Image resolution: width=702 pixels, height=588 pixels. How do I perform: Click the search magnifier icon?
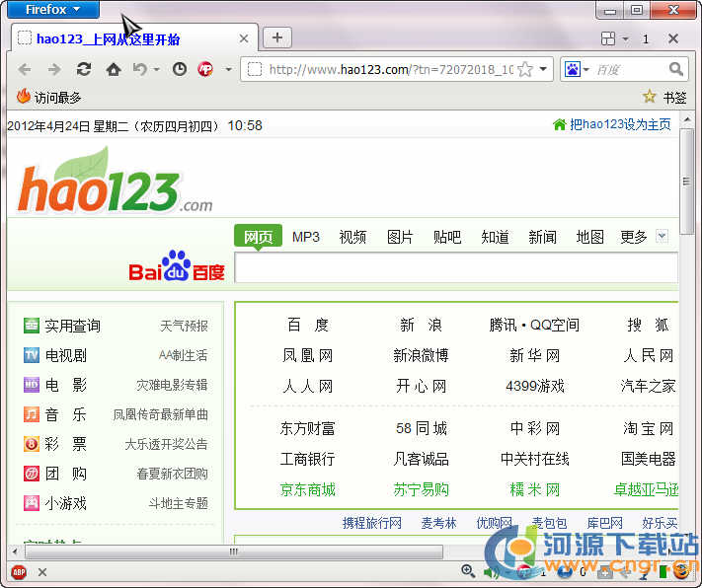tap(676, 69)
